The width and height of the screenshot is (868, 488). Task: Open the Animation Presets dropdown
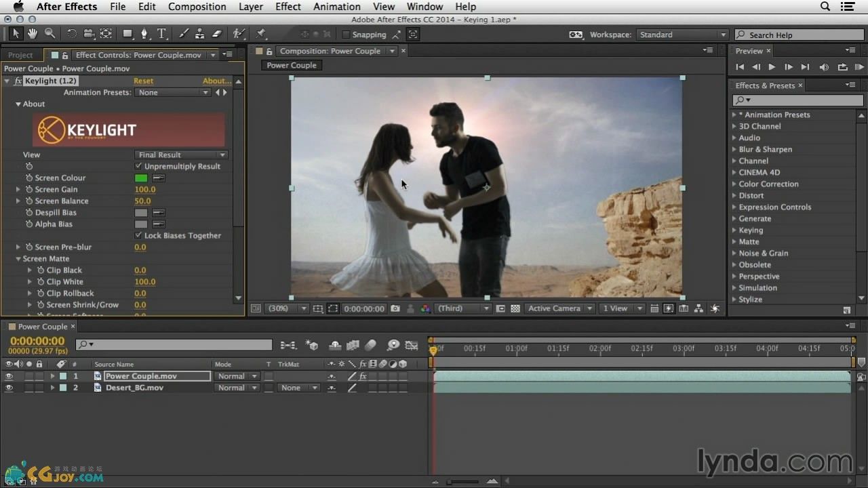(172, 92)
